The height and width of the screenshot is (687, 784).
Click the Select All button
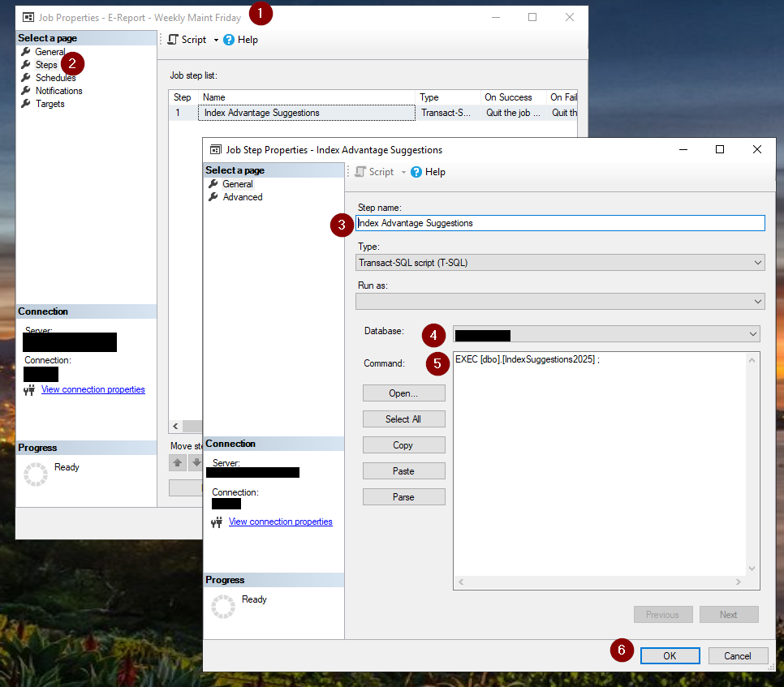tap(403, 419)
